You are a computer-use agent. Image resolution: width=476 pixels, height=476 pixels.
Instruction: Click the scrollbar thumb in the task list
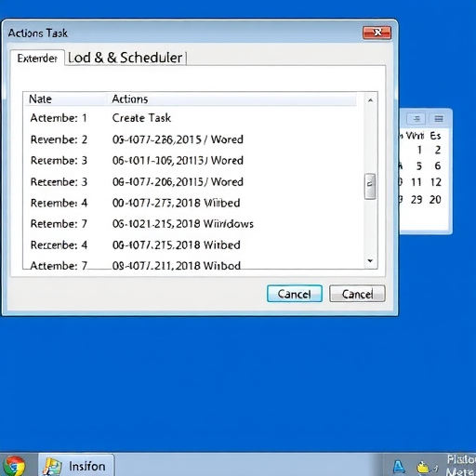[370, 186]
